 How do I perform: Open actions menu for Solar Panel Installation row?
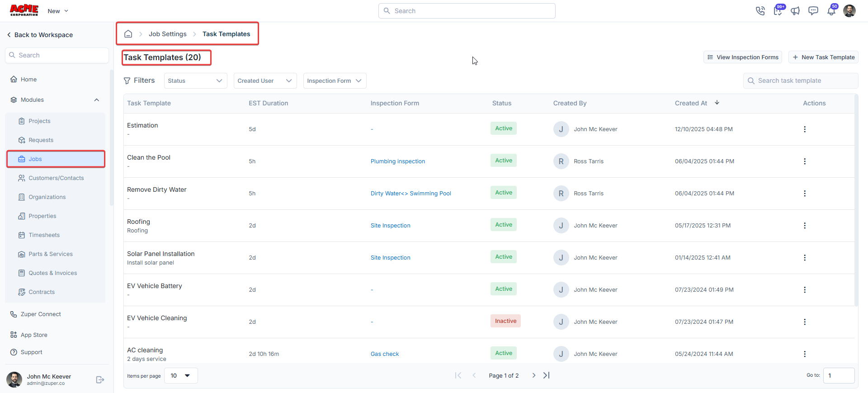tap(805, 258)
